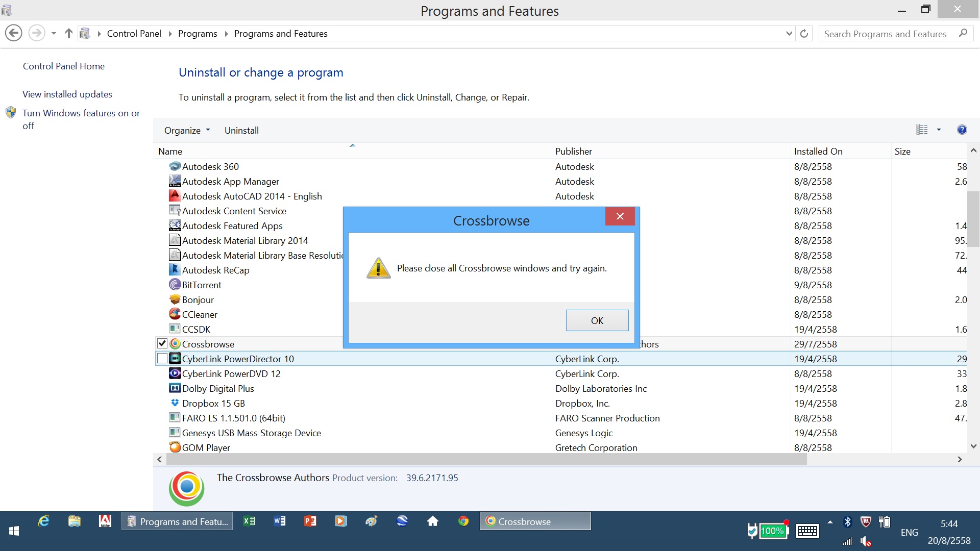
Task: Click vertical scrollbar up arrow
Action: click(x=973, y=151)
